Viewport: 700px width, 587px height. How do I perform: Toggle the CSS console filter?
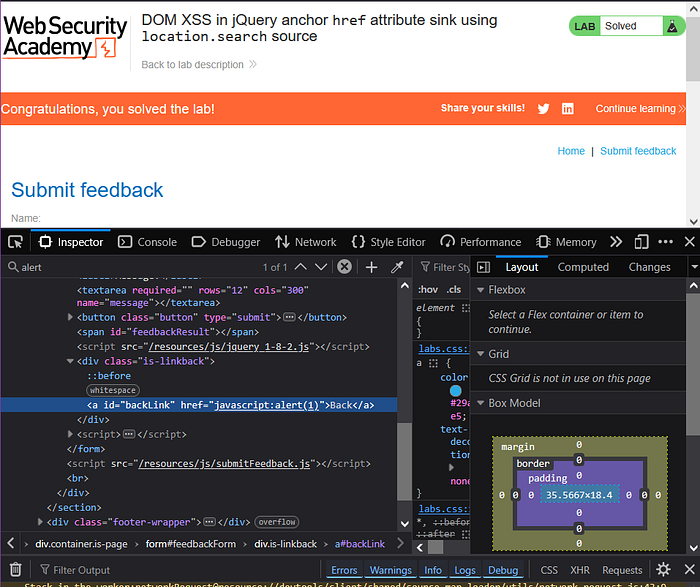[x=549, y=570]
